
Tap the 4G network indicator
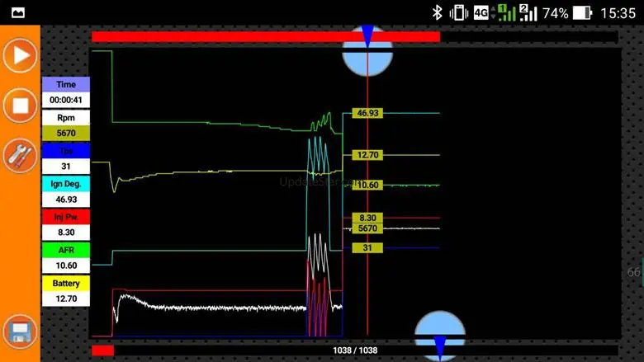tap(481, 13)
